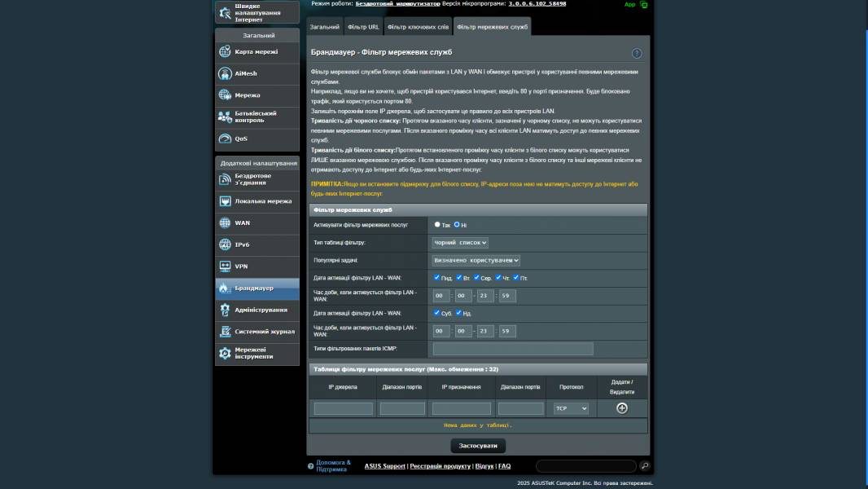This screenshot has height=489, width=868.
Task: Click the Локальна мережа icon
Action: tap(225, 201)
